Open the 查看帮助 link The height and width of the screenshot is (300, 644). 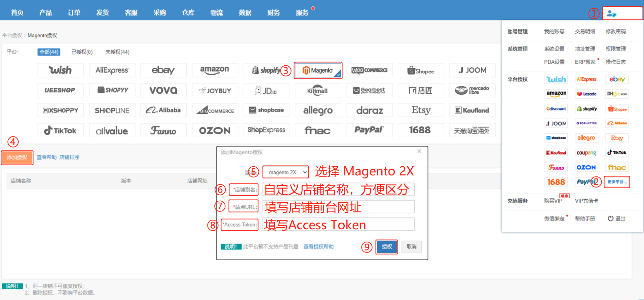[47, 157]
